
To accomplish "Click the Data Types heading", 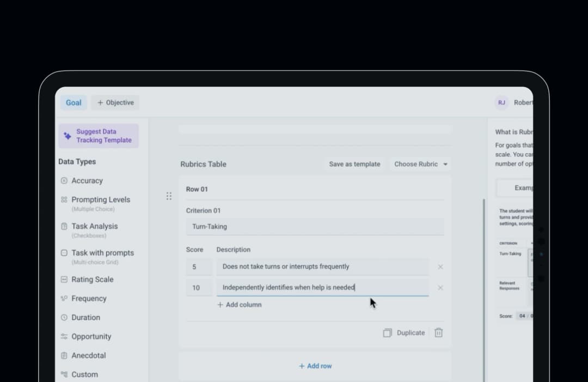I will pyautogui.click(x=77, y=161).
